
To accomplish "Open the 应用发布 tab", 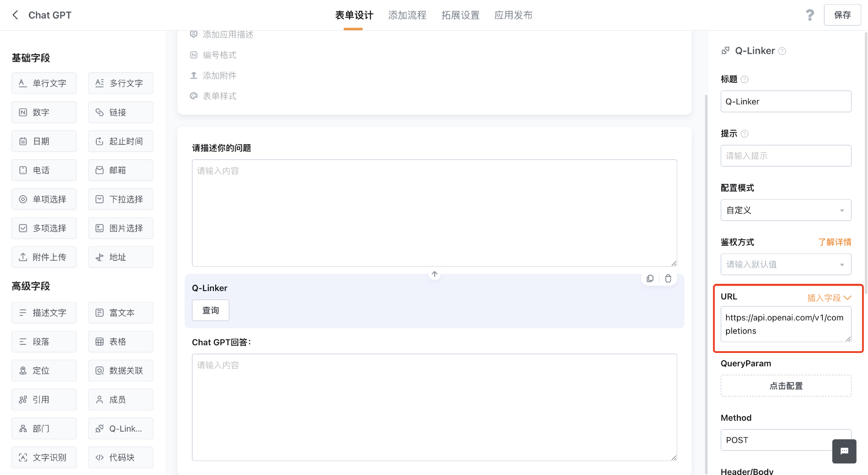I will 514,15.
